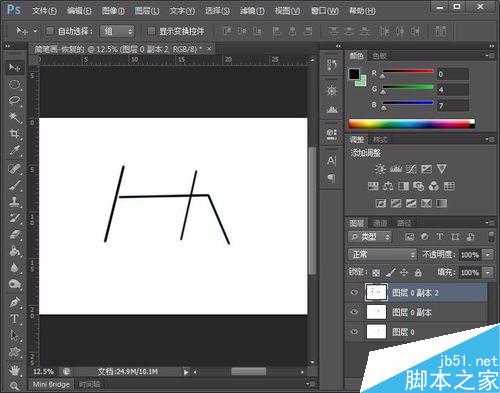Hide layer 图层 0

(354, 332)
